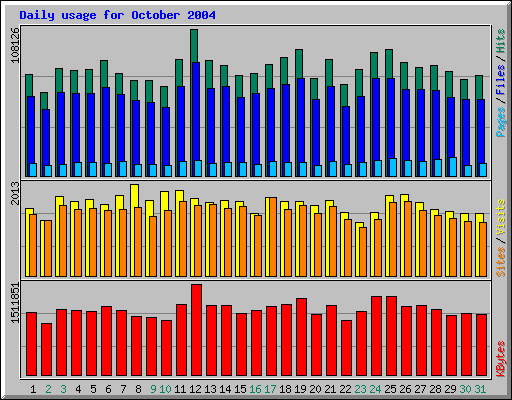Click the red KBytes bar for day 31
Viewport: 512px width, 400px height.
click(x=481, y=345)
